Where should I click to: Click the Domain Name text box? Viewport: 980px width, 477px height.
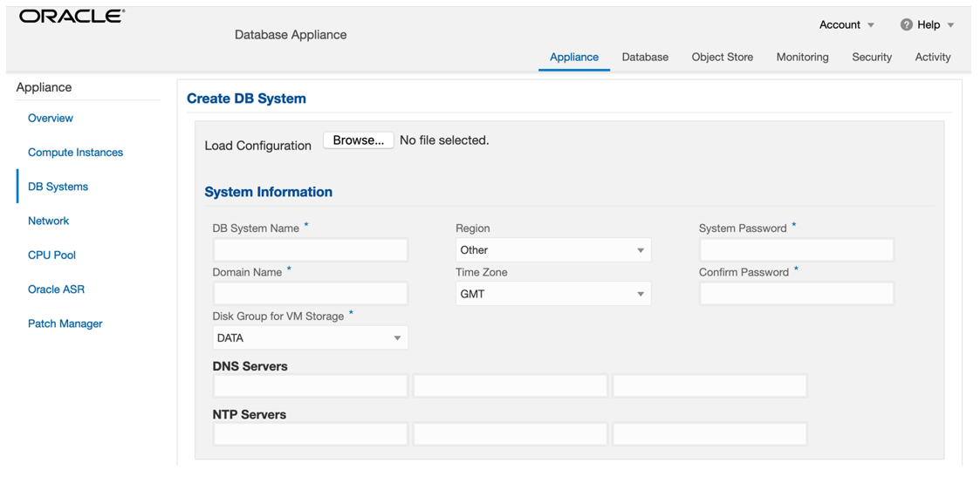(310, 294)
